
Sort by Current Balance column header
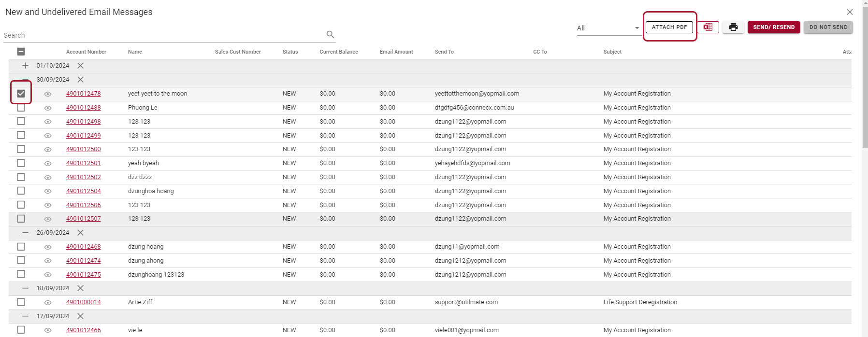tap(338, 52)
